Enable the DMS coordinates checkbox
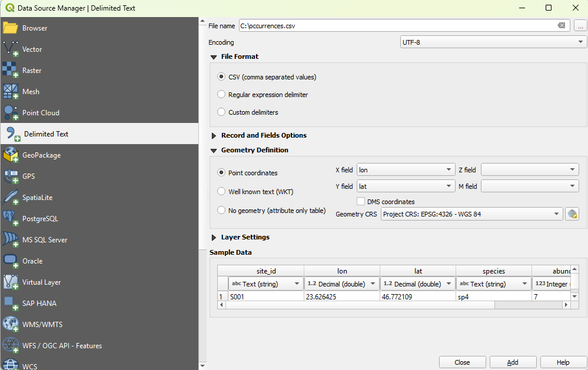This screenshot has width=588, height=370. coord(361,201)
